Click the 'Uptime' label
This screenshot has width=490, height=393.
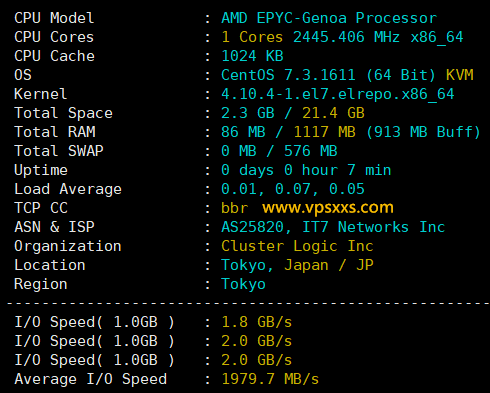41,170
